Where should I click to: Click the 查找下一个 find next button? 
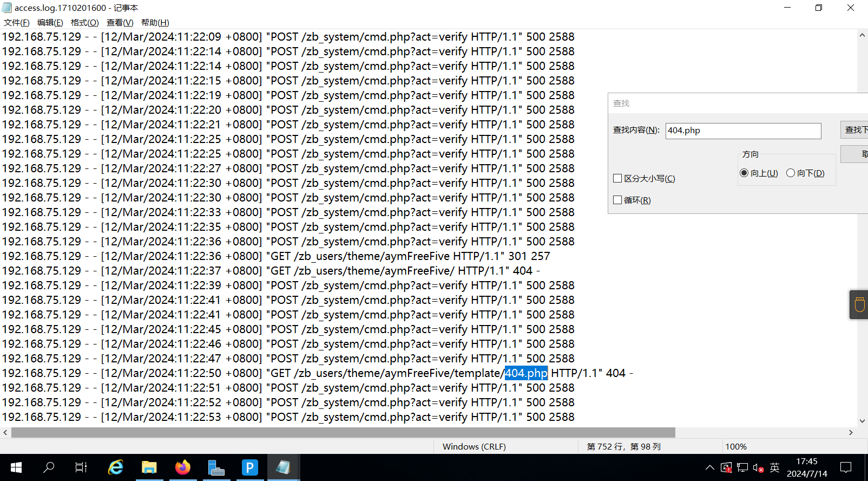(x=855, y=130)
